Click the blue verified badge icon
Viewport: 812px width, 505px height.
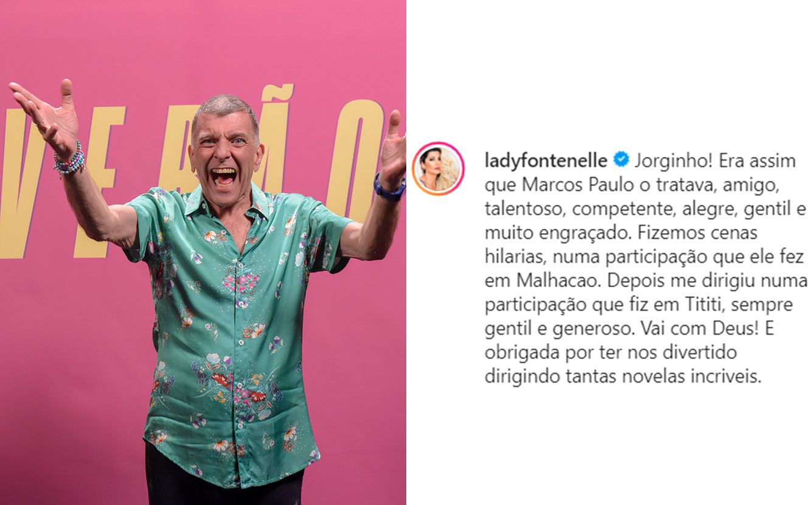pyautogui.click(x=621, y=161)
